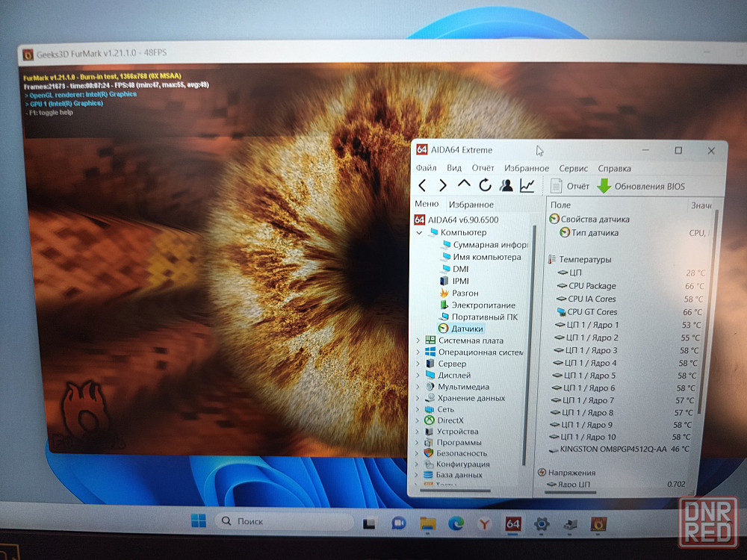The width and height of the screenshot is (747, 560).
Task: Open the Файл menu
Action: point(426,168)
